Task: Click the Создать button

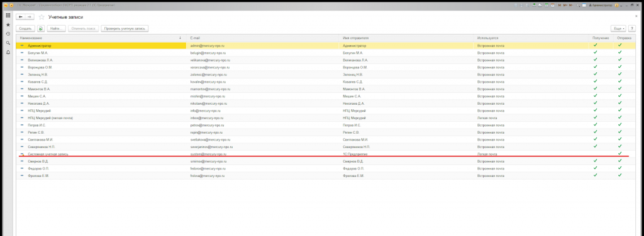Action: coord(25,29)
